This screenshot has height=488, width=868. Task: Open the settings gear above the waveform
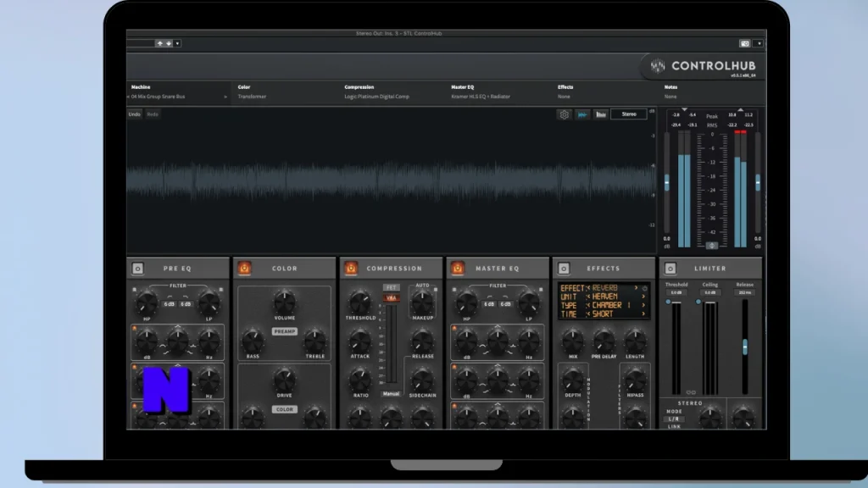tap(564, 114)
